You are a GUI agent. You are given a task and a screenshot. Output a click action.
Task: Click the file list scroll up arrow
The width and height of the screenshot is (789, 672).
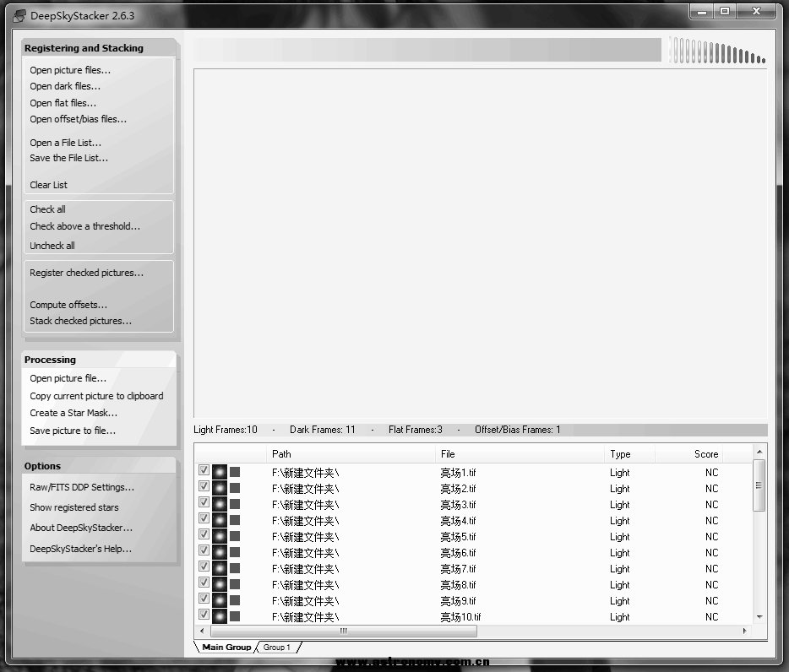(759, 452)
